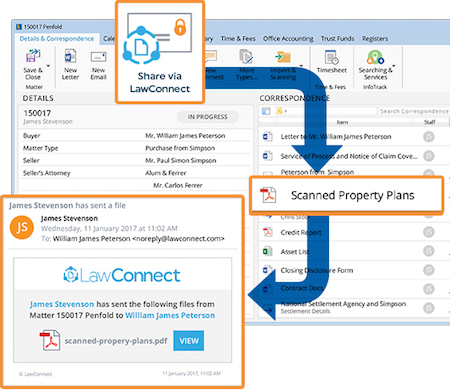
Task: Click staff avatar on Closing Disclosure Form row
Action: tap(429, 270)
